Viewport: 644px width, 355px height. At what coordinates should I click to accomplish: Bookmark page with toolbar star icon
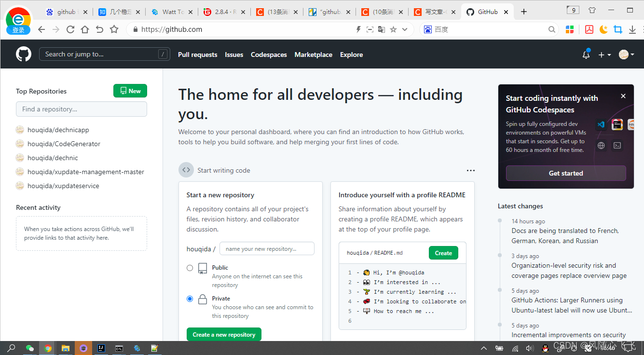(x=114, y=29)
